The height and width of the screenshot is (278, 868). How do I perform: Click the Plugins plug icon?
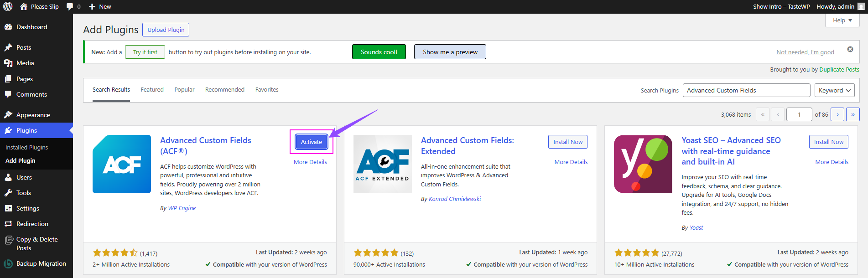[8, 130]
